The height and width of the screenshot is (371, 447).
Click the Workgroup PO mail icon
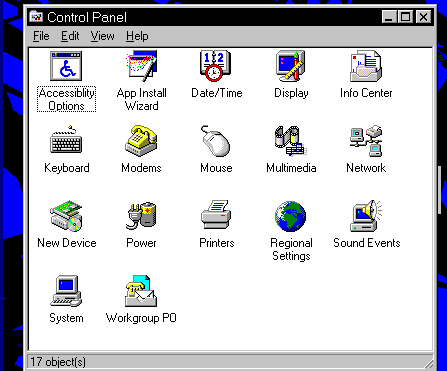coord(141,291)
